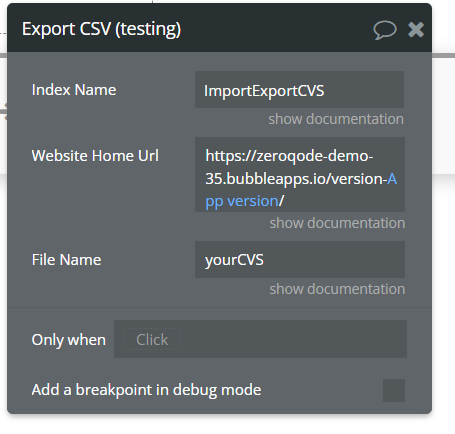Close the Export CSV (testing) dialog
This screenshot has height=434, width=455.
416,29
